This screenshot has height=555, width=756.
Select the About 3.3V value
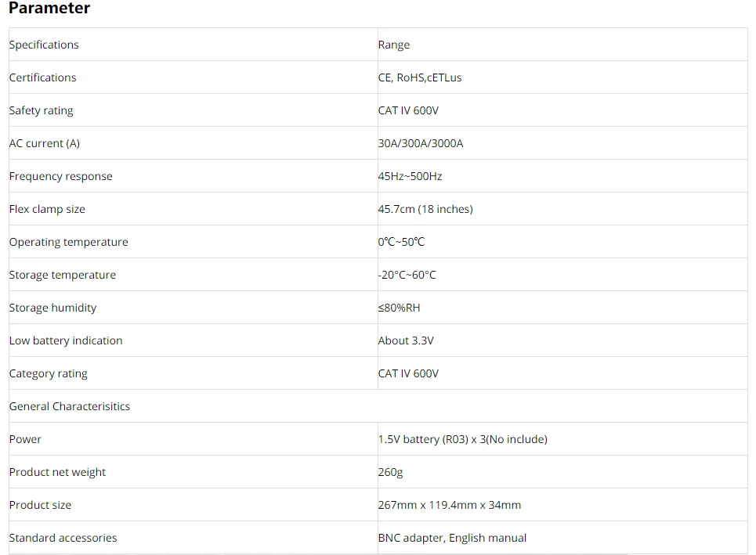[406, 341]
